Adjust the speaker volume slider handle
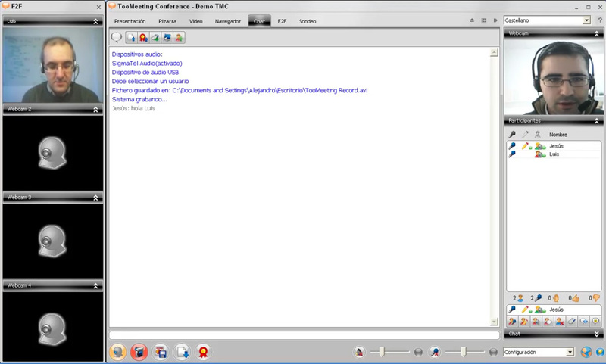 click(382, 352)
